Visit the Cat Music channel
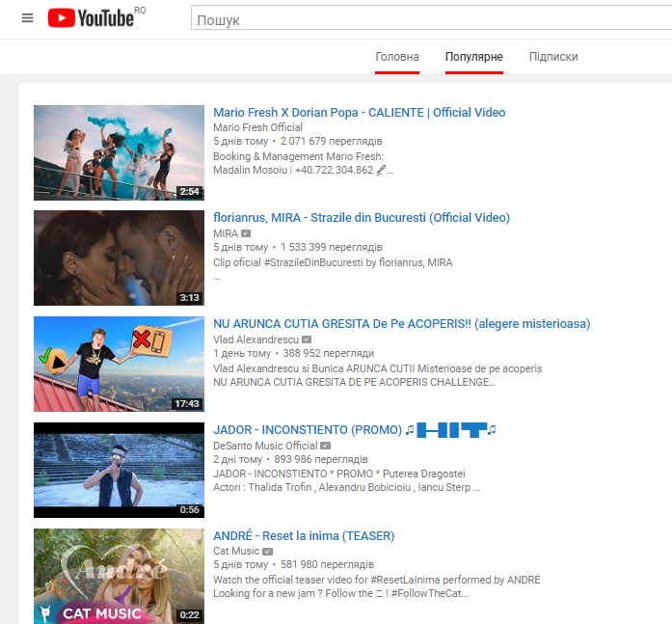 tap(236, 551)
